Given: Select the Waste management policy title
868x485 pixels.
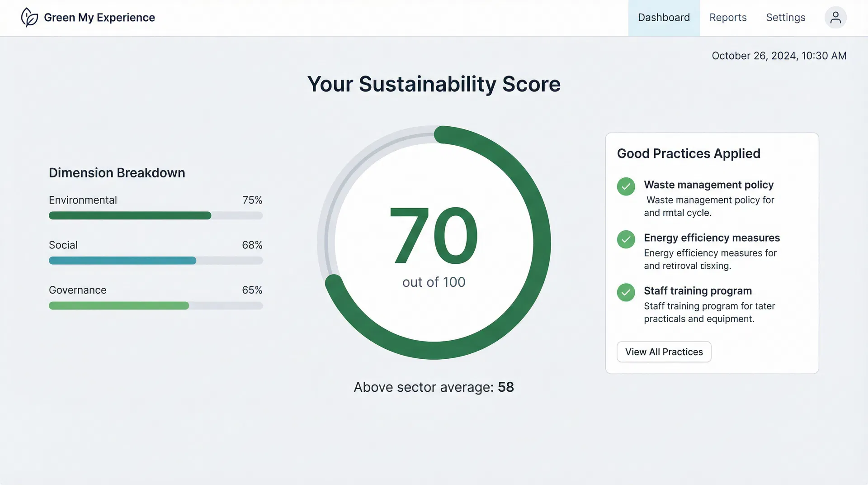Looking at the screenshot, I should [x=708, y=185].
